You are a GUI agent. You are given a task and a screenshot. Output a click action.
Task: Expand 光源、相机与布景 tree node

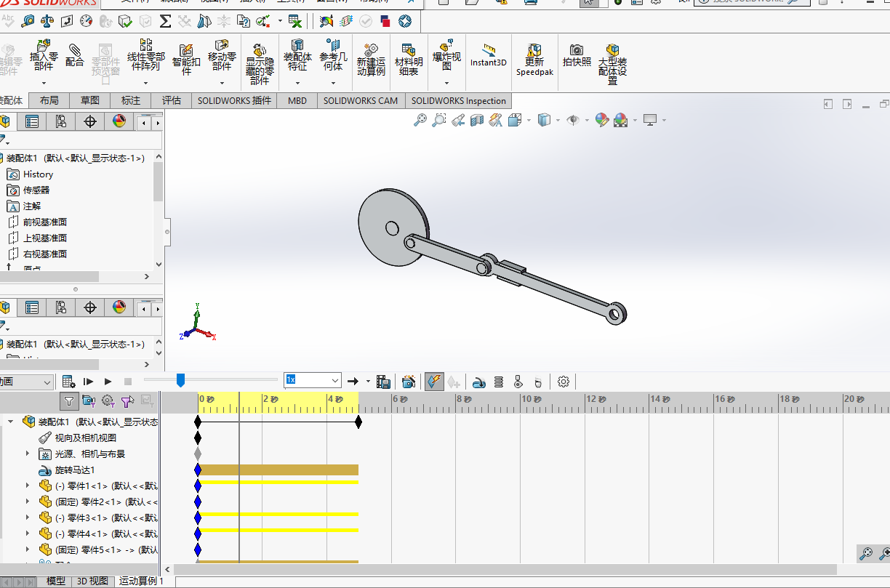(28, 454)
